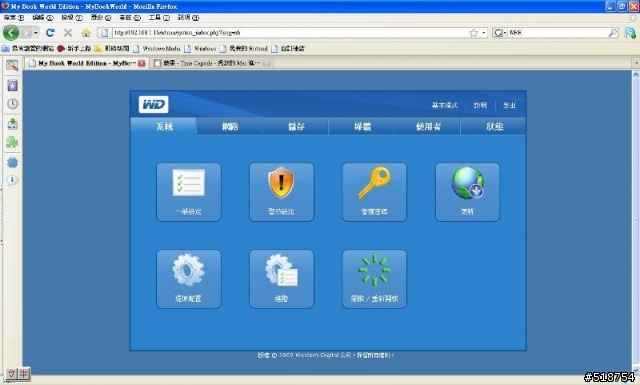Switch to the 狀態 (Status) tab
Viewport: 640px width, 385px height.
(x=494, y=126)
